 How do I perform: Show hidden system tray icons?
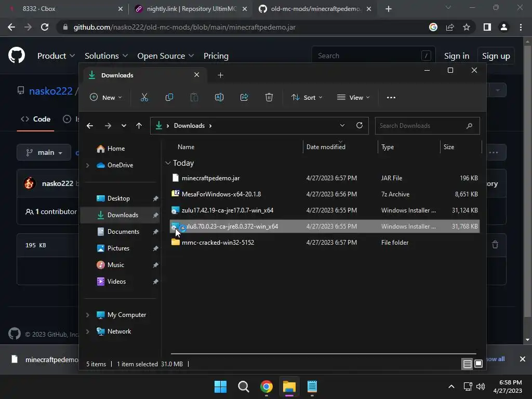[x=451, y=387]
